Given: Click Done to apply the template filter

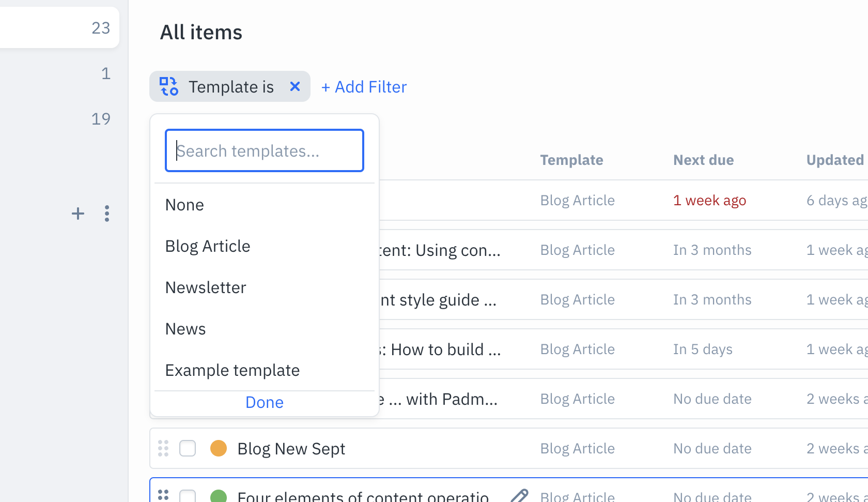Looking at the screenshot, I should (x=264, y=402).
